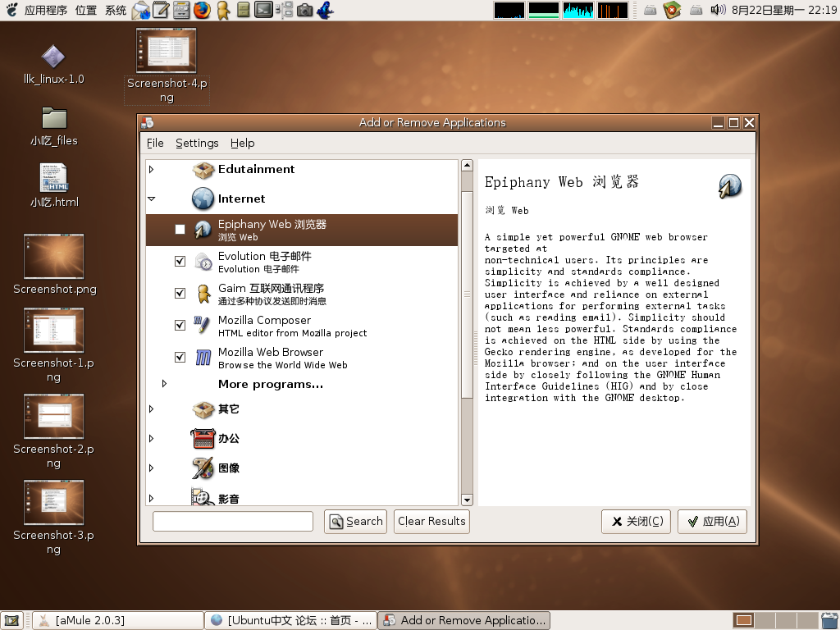
Task: Collapse the Internet category
Action: tap(152, 199)
